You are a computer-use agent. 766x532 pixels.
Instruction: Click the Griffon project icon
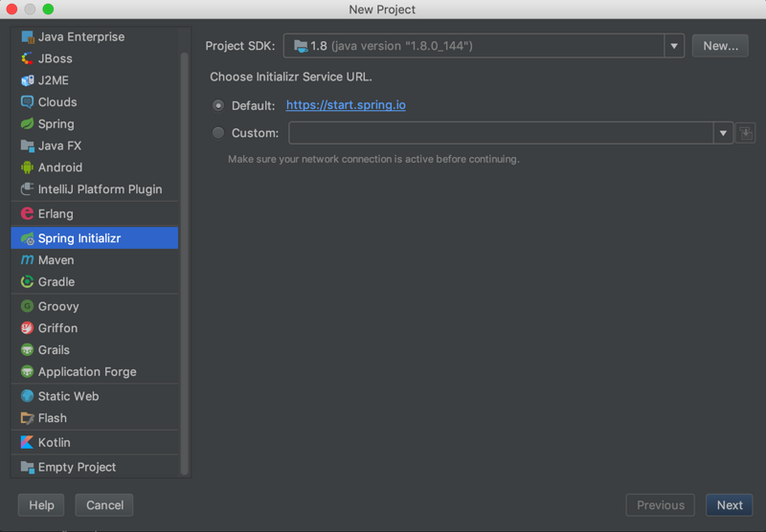pos(28,328)
